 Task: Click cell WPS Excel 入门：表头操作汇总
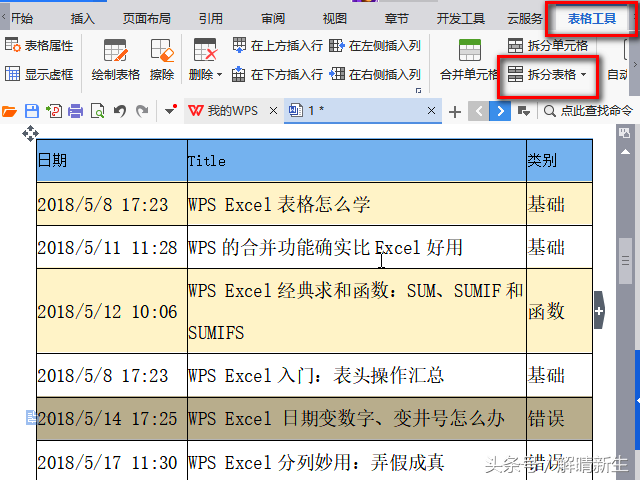click(x=357, y=376)
